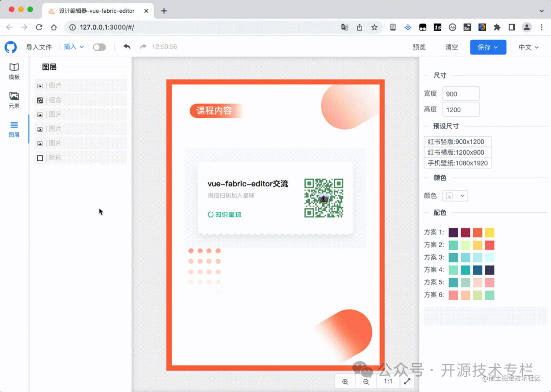Open the 插入 insert dropdown

(74, 47)
